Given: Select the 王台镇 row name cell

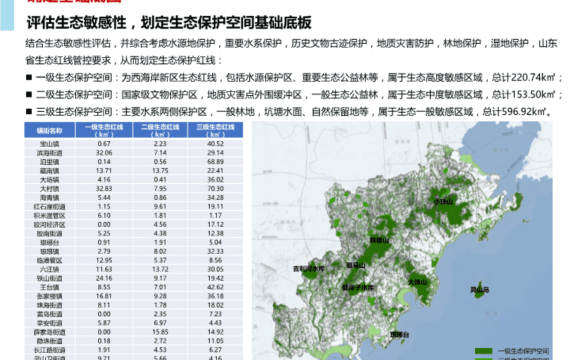Looking at the screenshot, I should coord(50,287).
